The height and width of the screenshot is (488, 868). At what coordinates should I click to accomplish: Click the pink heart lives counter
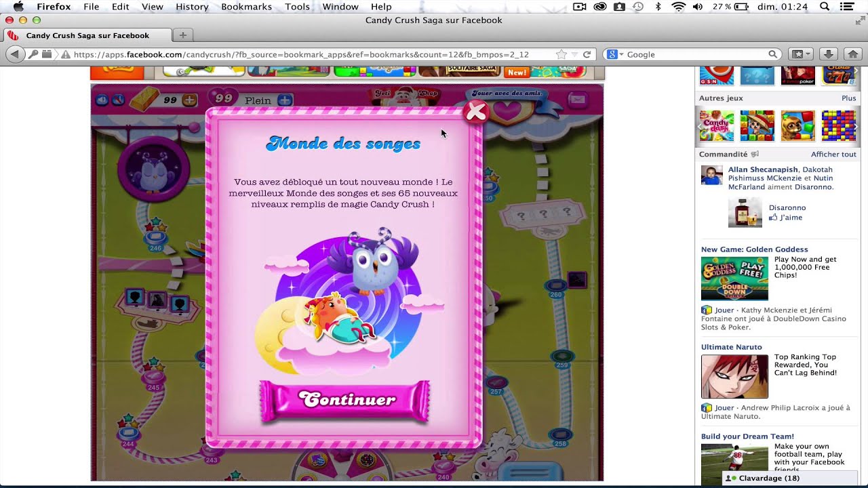point(224,99)
